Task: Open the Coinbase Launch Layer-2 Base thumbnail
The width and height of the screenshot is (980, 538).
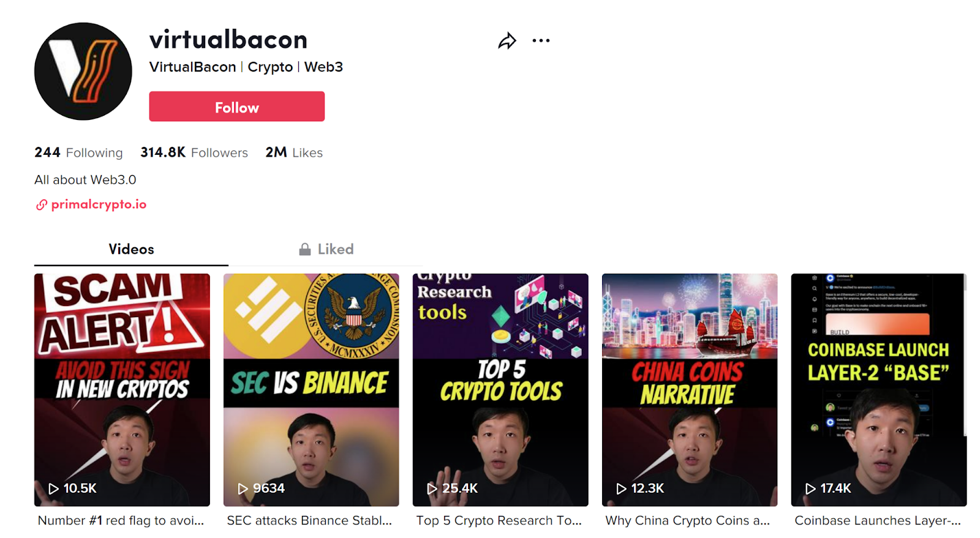Action: point(879,390)
